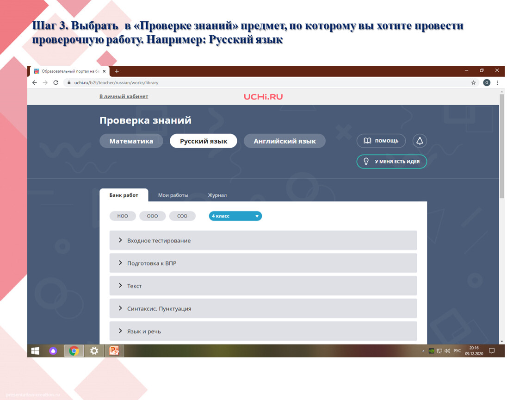The width and height of the screenshot is (532, 400).
Task: Open a new browser tab with plus
Action: pyautogui.click(x=117, y=71)
